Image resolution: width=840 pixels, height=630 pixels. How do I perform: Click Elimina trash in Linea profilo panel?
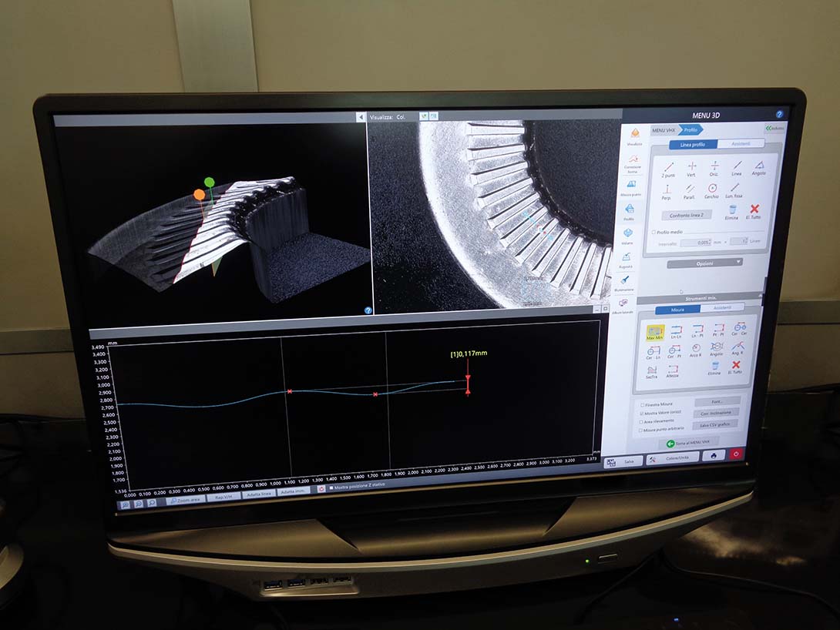(x=732, y=212)
